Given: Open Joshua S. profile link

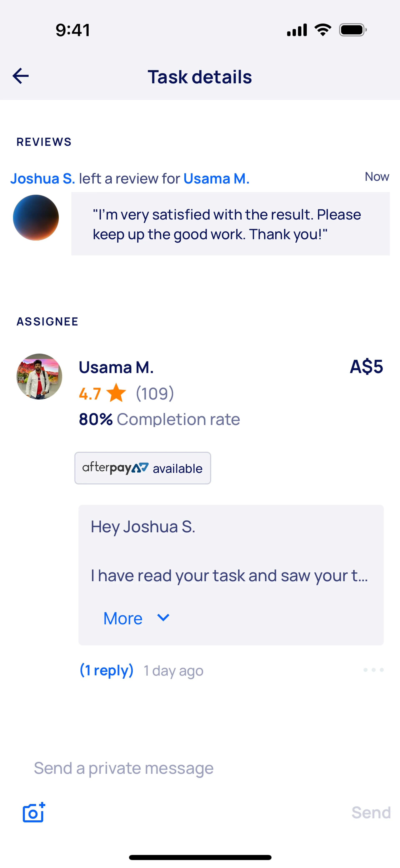Looking at the screenshot, I should [42, 179].
